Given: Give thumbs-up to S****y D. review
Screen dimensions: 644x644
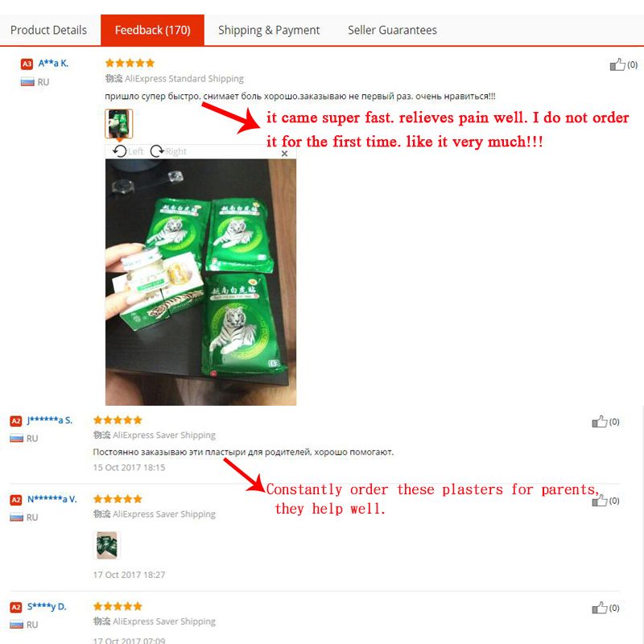Looking at the screenshot, I should 599,608.
